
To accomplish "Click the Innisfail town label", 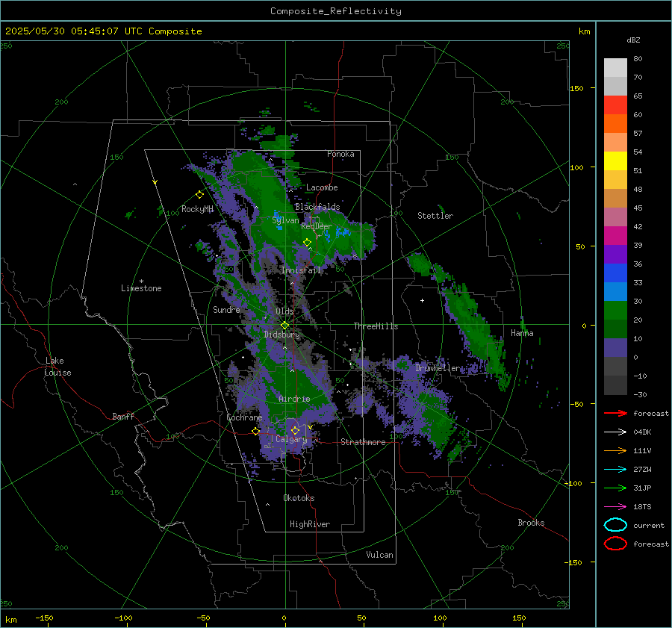I will click(x=301, y=270).
